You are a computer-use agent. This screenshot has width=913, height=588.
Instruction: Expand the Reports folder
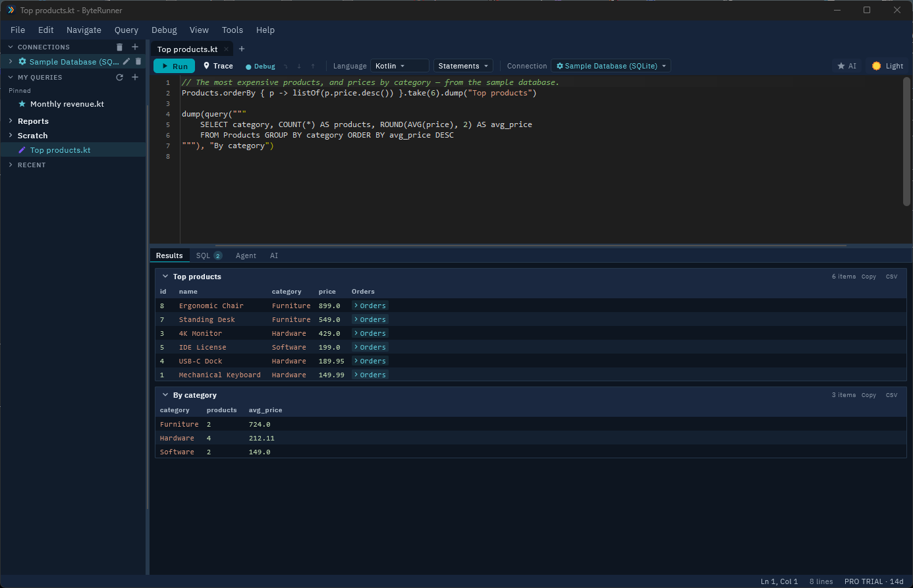coord(11,121)
